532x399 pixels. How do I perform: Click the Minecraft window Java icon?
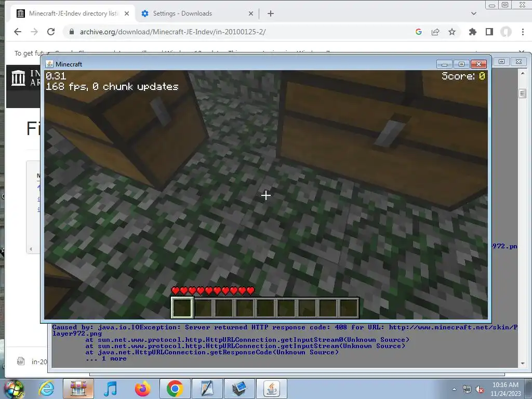(49, 64)
